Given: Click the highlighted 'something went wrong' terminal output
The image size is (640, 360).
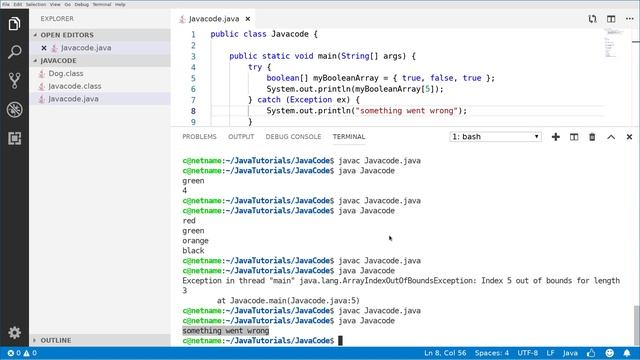Looking at the screenshot, I should (226, 331).
